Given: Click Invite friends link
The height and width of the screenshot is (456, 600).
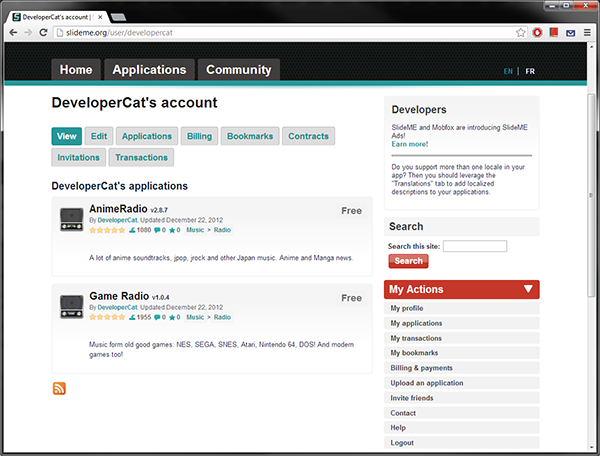Looking at the screenshot, I should (461, 398).
